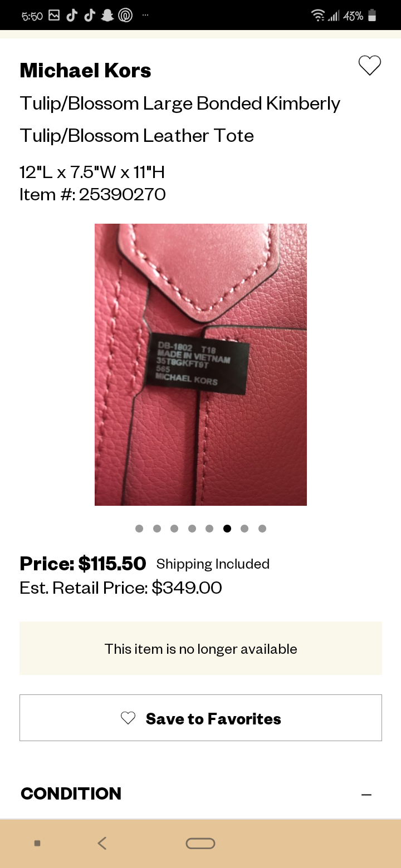Image resolution: width=401 pixels, height=868 pixels.
Task: Select the second image carousel dot
Action: 157,529
